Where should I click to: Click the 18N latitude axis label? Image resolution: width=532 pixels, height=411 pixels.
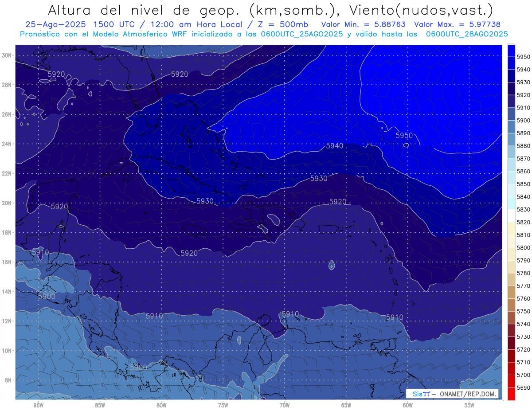tap(7, 233)
